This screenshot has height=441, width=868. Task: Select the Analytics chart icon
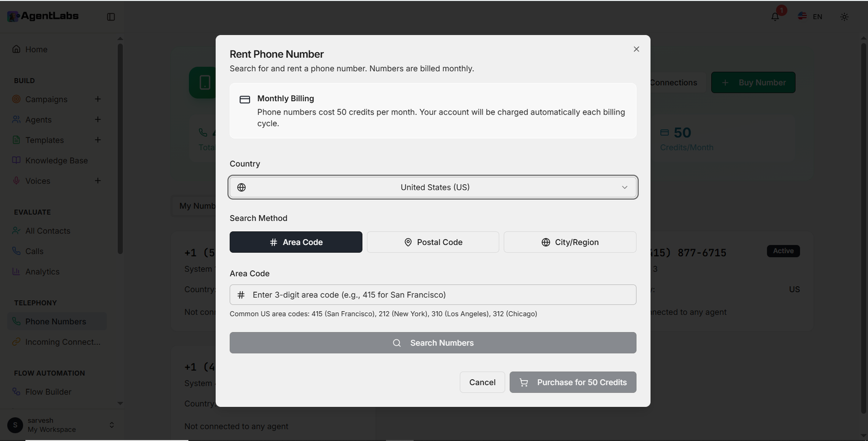(x=16, y=271)
